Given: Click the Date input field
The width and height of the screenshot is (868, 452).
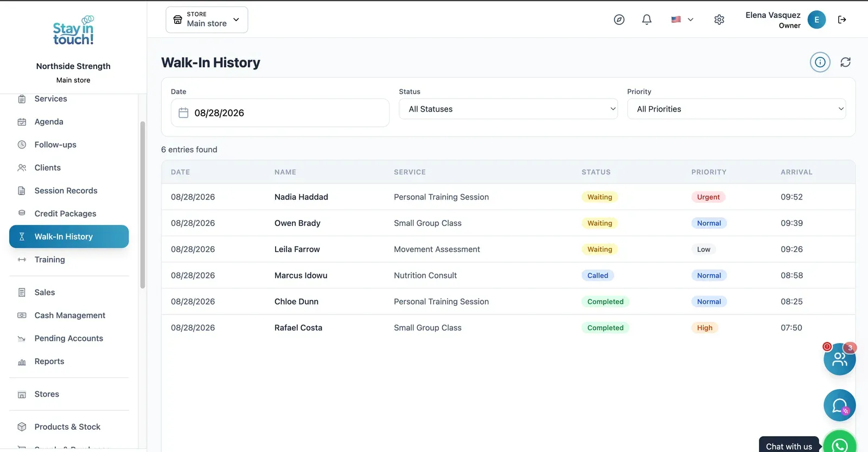Looking at the screenshot, I should click(280, 113).
